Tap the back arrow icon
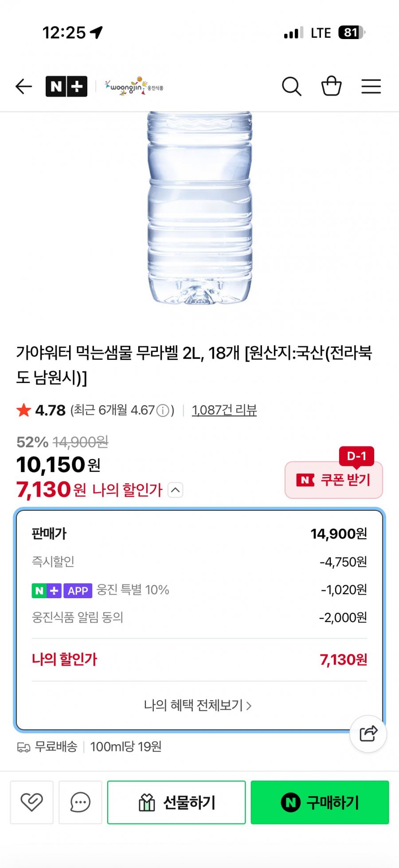The height and width of the screenshot is (868, 399). point(24,87)
